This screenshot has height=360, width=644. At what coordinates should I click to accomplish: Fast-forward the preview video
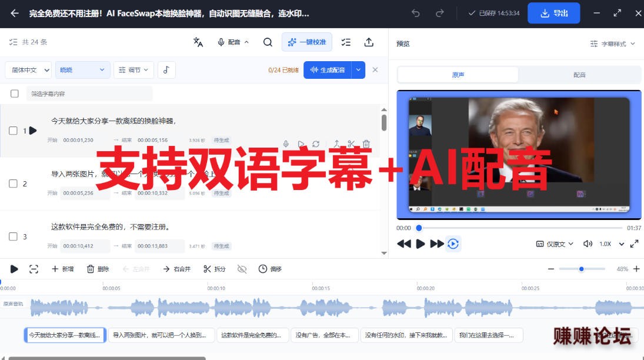click(436, 244)
